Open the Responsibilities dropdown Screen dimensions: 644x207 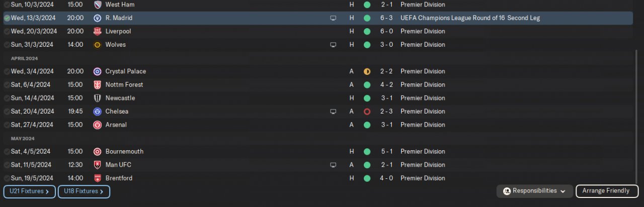(534, 191)
